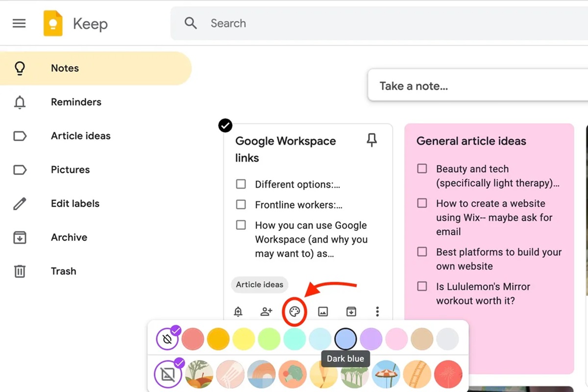Choose the Dark blue color swatch
Screen dimensions: 588x392
click(345, 339)
